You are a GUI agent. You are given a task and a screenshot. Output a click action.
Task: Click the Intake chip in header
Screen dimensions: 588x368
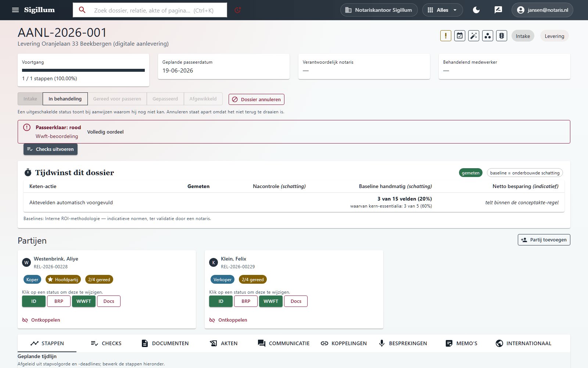click(523, 36)
